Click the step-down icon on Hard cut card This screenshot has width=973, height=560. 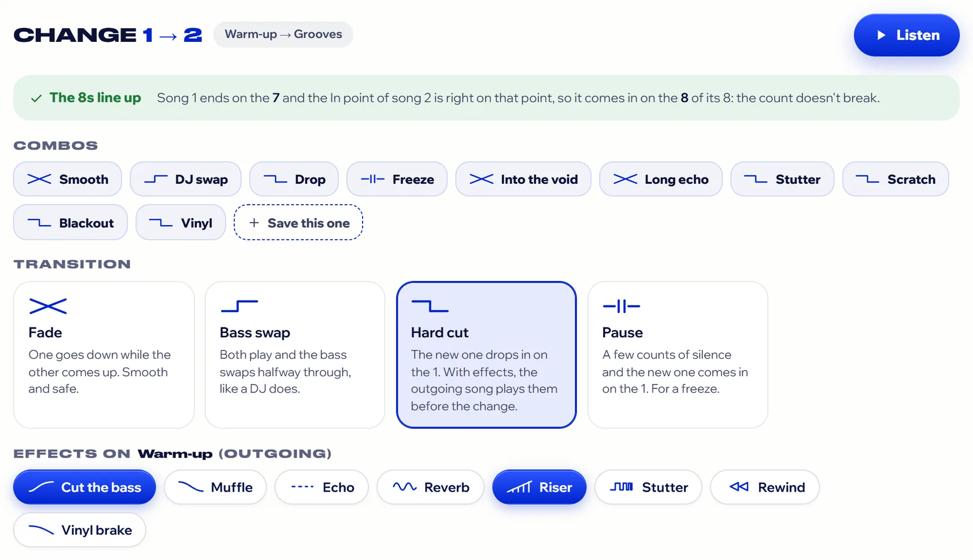point(430,306)
